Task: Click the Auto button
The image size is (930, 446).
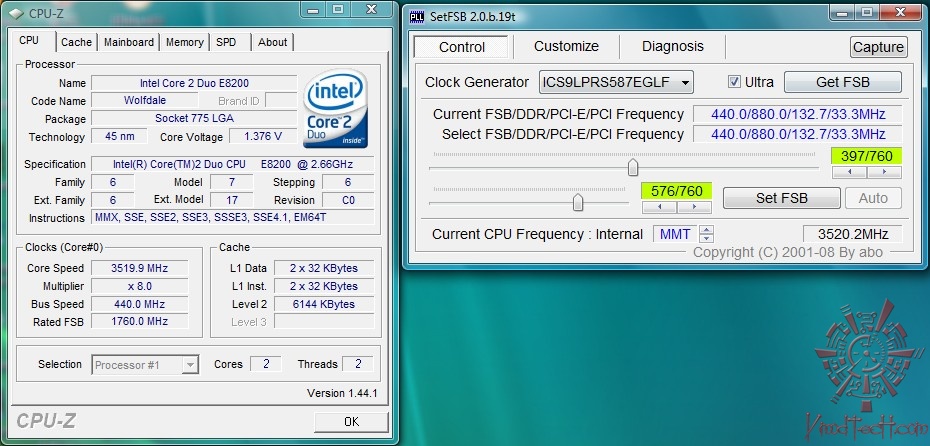Action: click(x=873, y=198)
